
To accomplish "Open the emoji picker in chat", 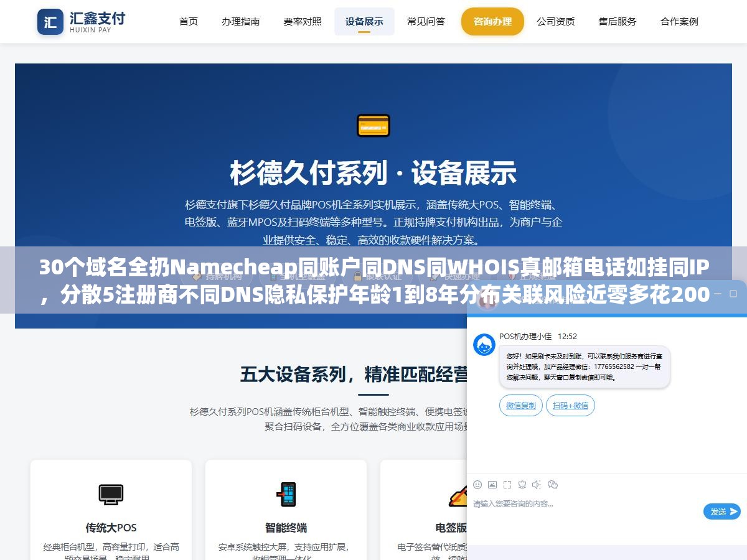I will [x=477, y=485].
